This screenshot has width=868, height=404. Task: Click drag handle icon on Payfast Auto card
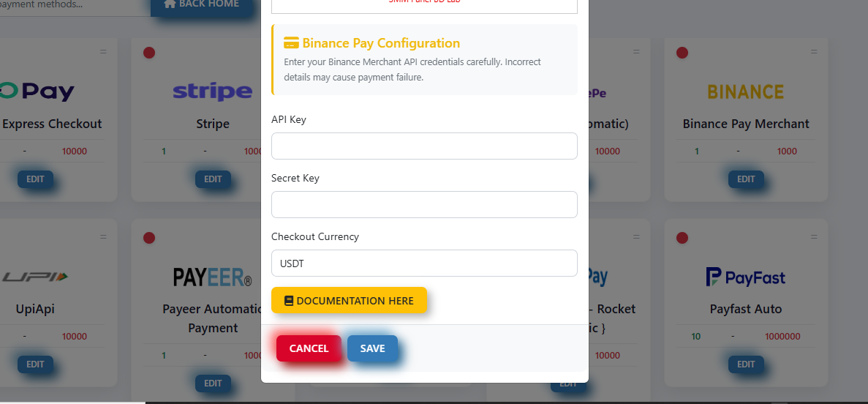pyautogui.click(x=814, y=236)
